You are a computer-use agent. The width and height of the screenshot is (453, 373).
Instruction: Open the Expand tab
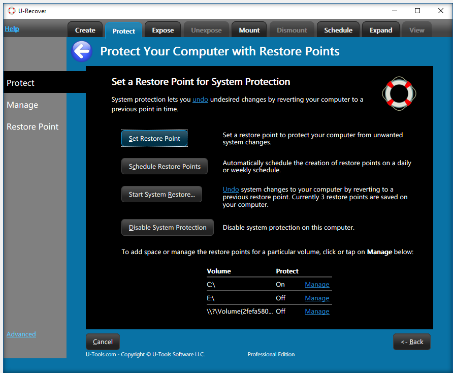click(x=381, y=30)
